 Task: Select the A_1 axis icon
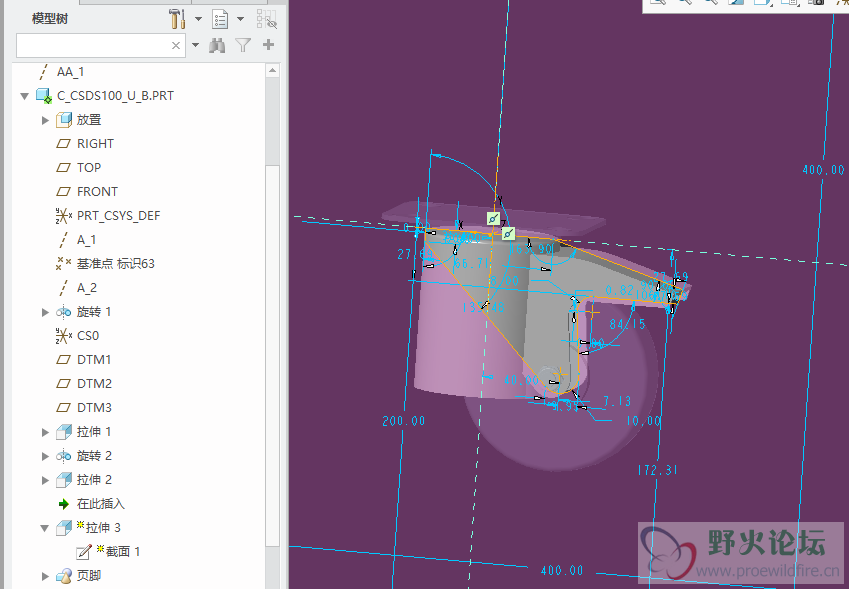click(63, 239)
